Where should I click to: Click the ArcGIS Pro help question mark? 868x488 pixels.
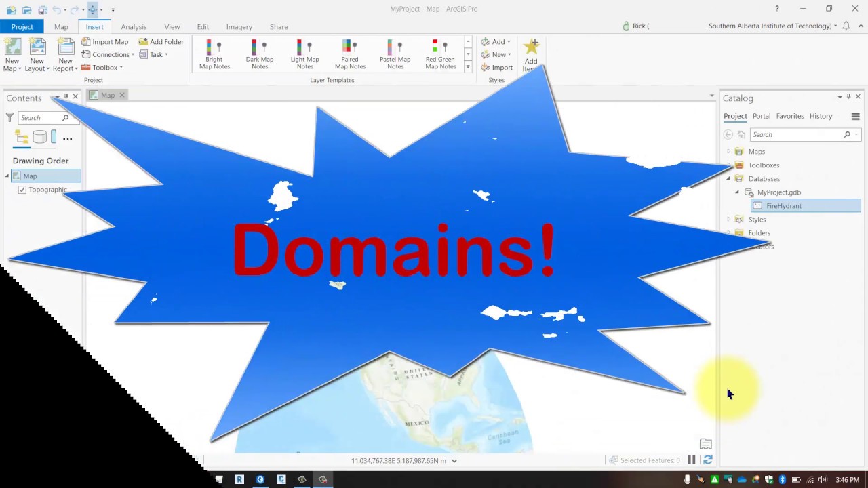coord(777,9)
